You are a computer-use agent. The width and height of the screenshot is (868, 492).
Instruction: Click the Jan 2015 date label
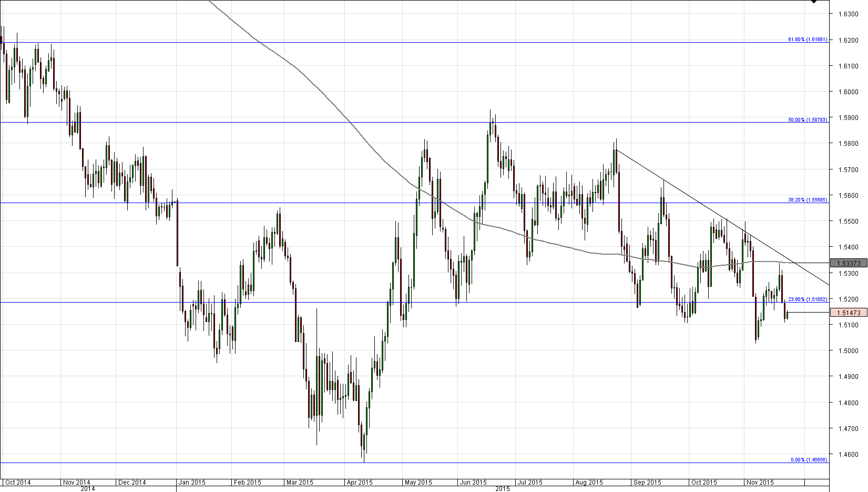click(192, 483)
